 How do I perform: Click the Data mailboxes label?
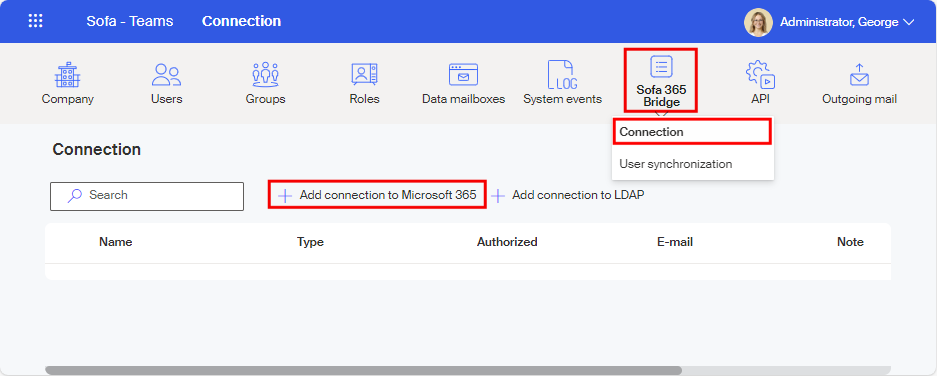[464, 99]
